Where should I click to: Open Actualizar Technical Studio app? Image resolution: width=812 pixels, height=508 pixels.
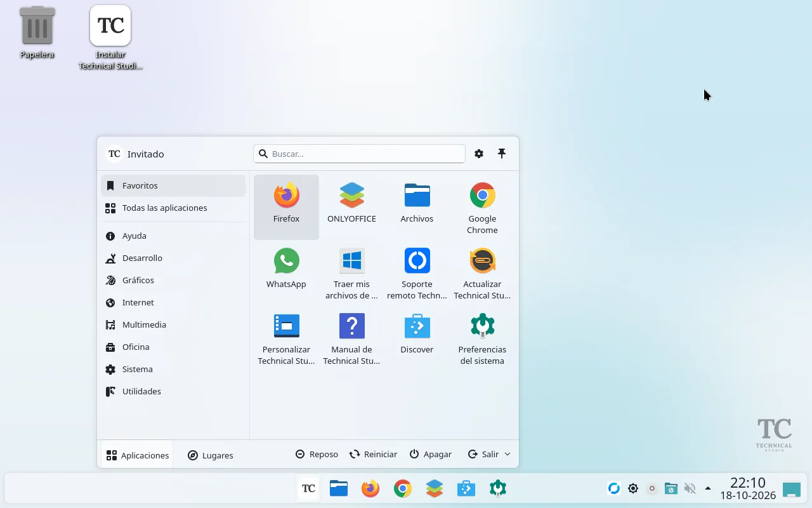pos(482,272)
